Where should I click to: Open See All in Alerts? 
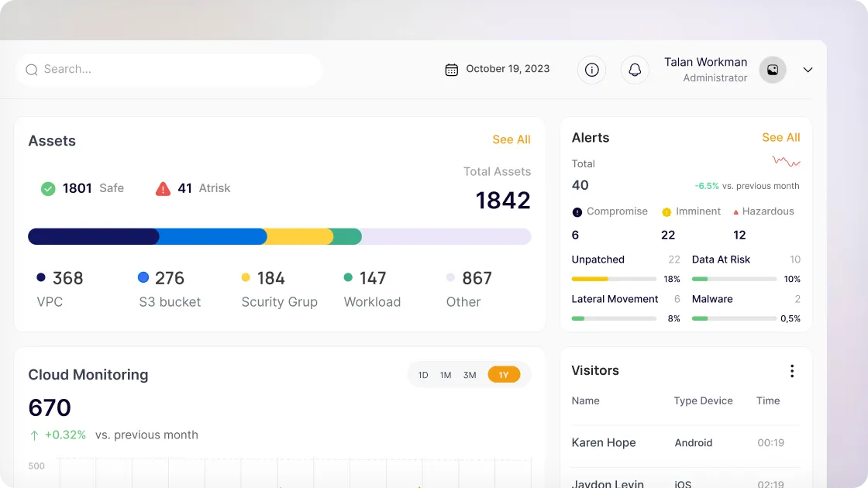point(780,137)
